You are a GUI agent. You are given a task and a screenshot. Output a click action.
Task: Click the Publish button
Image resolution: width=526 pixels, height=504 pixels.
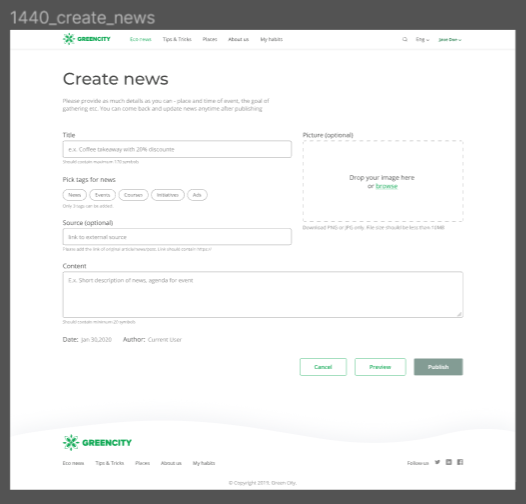click(438, 367)
